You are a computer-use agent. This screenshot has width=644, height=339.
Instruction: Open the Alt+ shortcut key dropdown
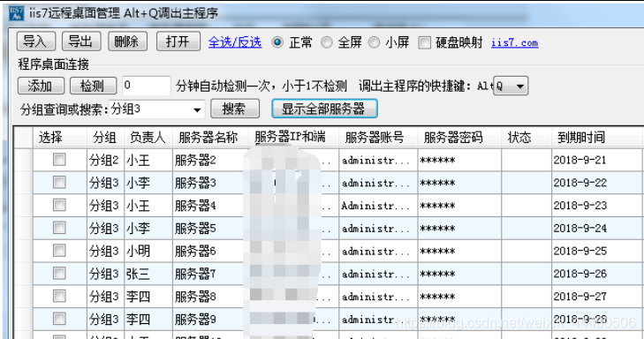click(x=511, y=87)
